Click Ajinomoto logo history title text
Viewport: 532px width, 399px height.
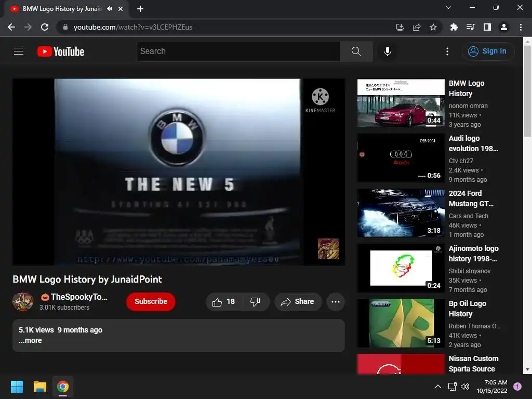pyautogui.click(x=474, y=254)
